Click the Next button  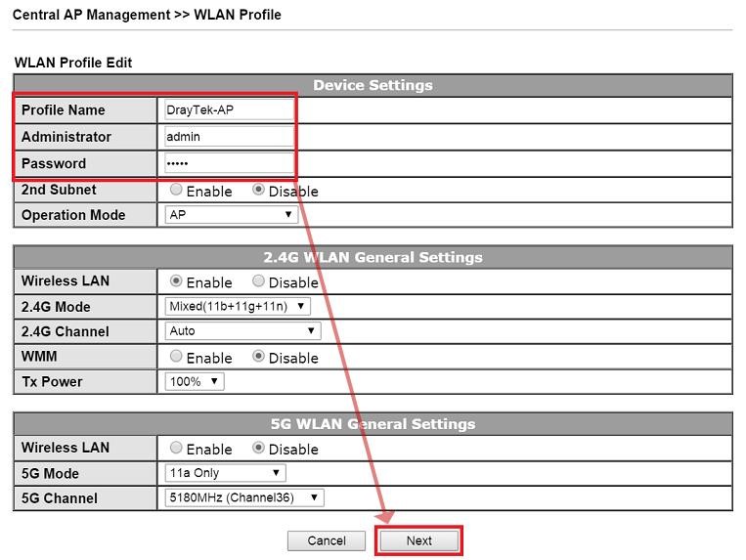point(418,540)
